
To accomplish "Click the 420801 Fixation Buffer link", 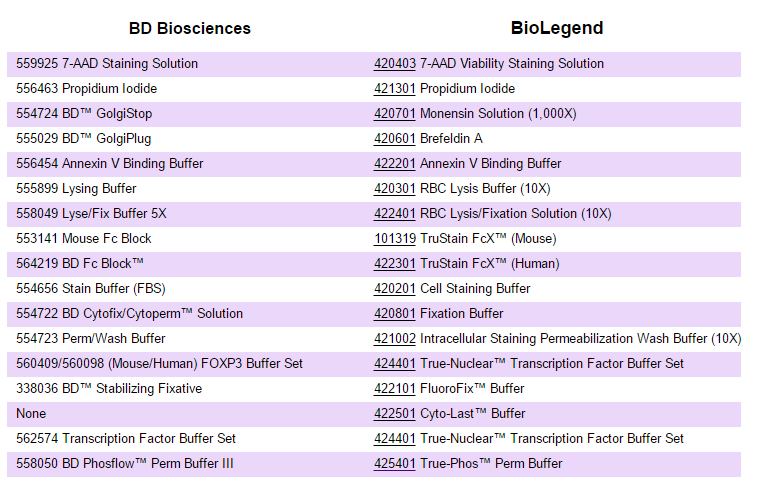I will pyautogui.click(x=395, y=314).
